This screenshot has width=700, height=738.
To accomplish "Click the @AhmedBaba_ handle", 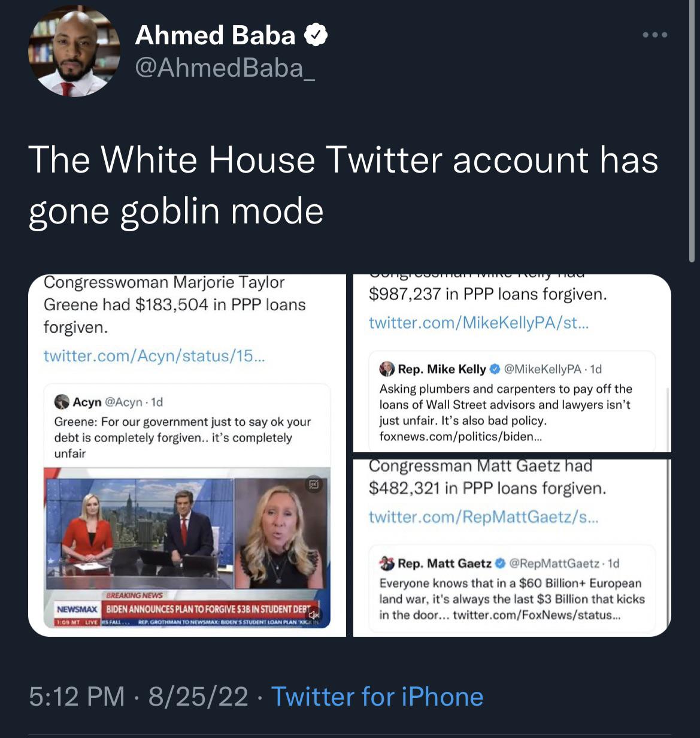I will pyautogui.click(x=225, y=68).
